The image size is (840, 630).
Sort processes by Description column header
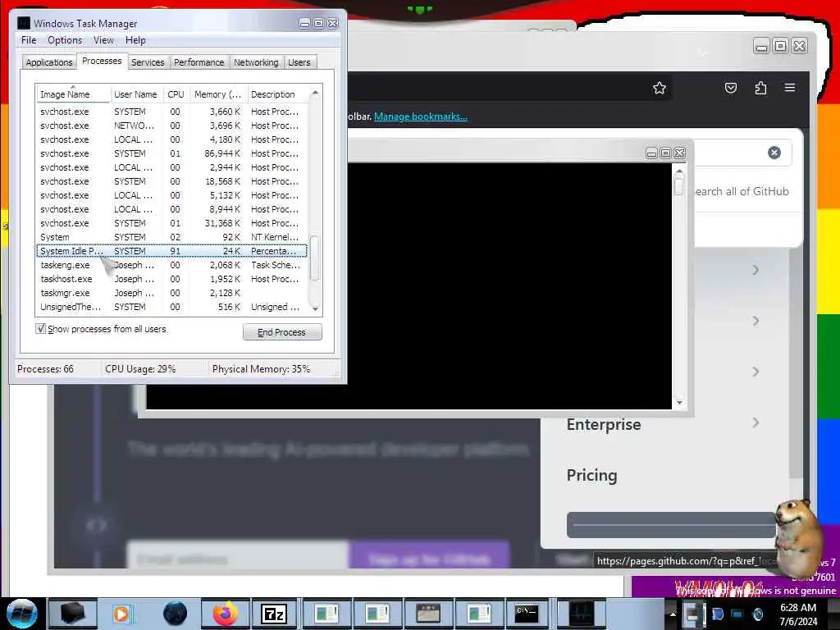coord(277,94)
